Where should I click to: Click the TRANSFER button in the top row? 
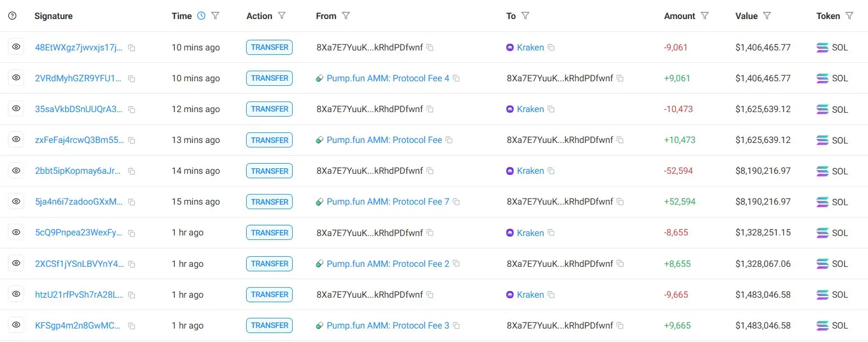coord(269,47)
